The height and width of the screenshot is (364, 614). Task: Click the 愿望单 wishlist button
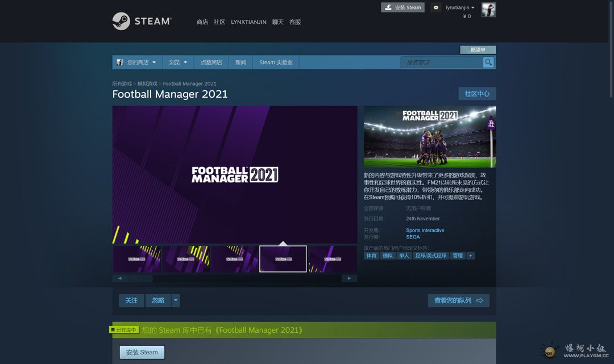coord(478,49)
